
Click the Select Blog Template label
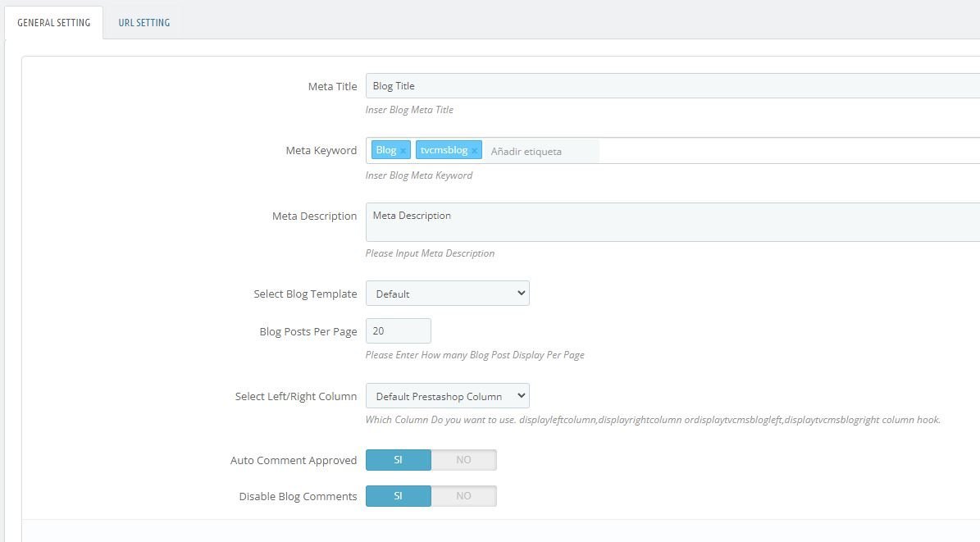coord(305,294)
